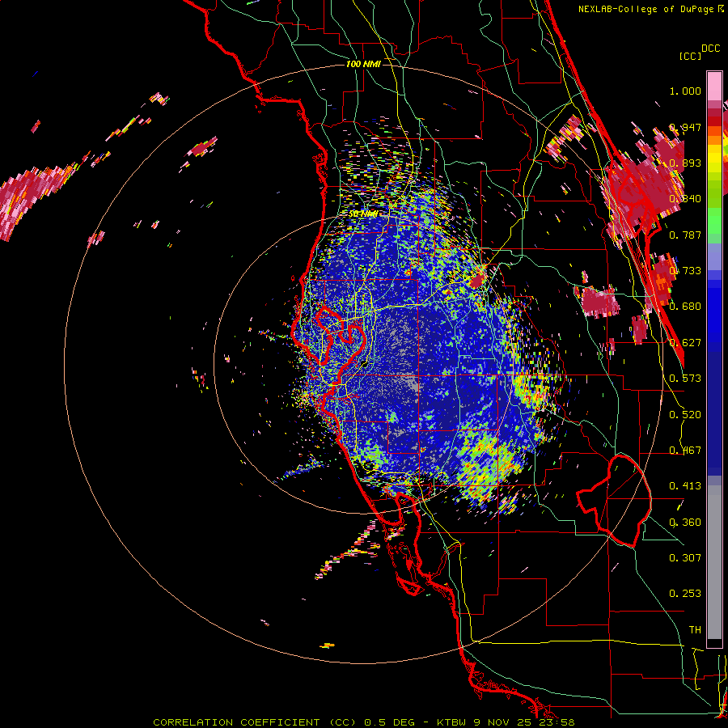Viewport: 728px width, 728px height.
Task: Select the 0.307 color scale value
Action: 685,558
